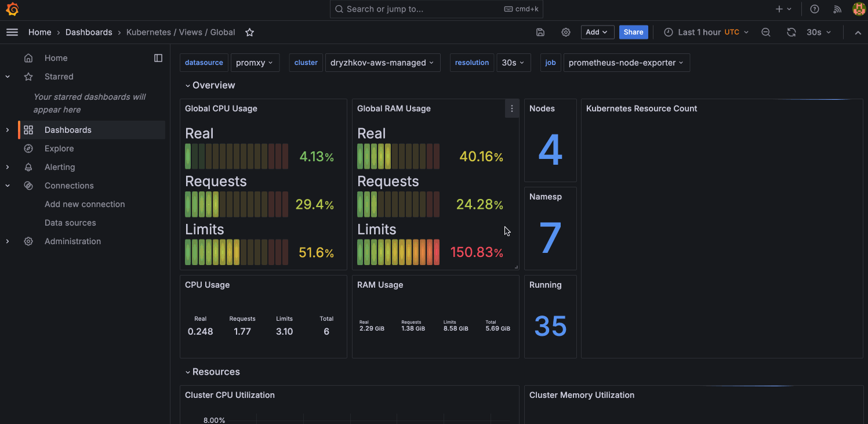
Task: Star the Kubernetes Views Global dashboard
Action: click(x=249, y=32)
